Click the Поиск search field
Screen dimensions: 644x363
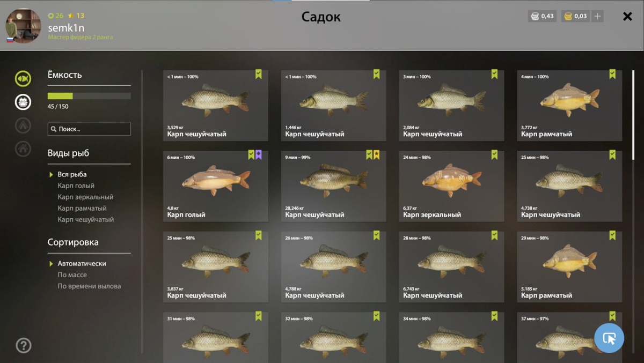click(89, 129)
